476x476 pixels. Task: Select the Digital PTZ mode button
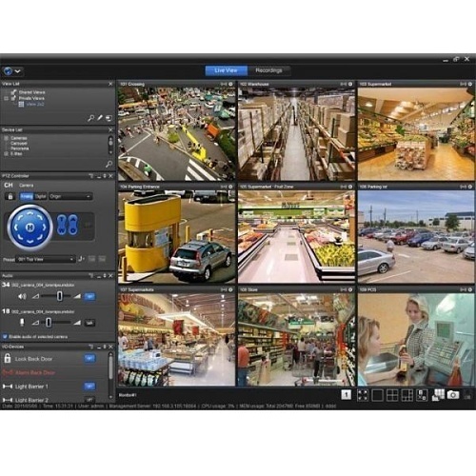pyautogui.click(x=40, y=196)
